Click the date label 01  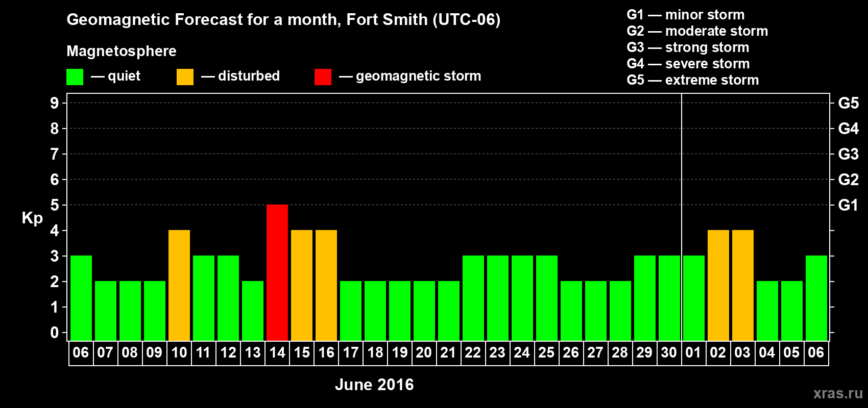[693, 352]
